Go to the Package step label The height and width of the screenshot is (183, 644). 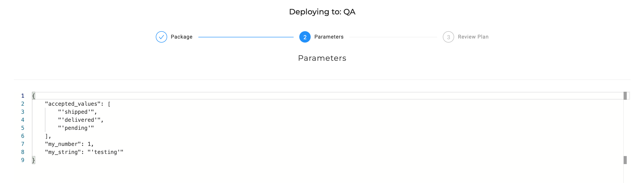click(182, 37)
